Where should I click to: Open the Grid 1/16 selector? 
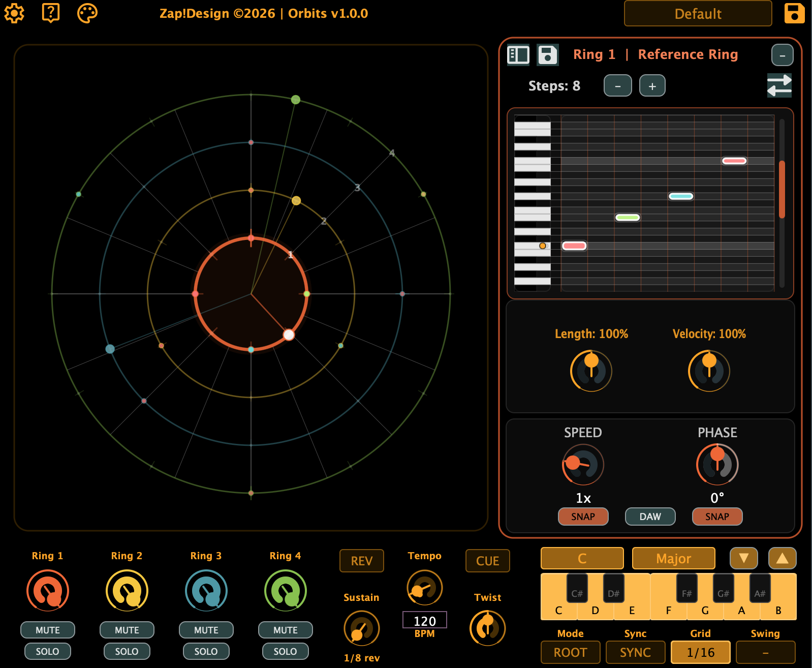(x=701, y=652)
